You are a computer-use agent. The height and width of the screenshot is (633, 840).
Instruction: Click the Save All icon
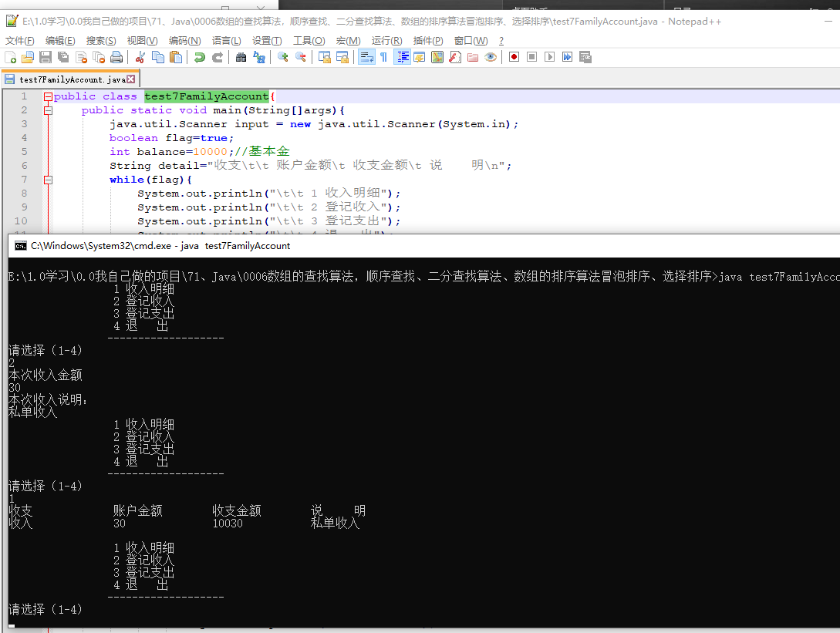63,57
